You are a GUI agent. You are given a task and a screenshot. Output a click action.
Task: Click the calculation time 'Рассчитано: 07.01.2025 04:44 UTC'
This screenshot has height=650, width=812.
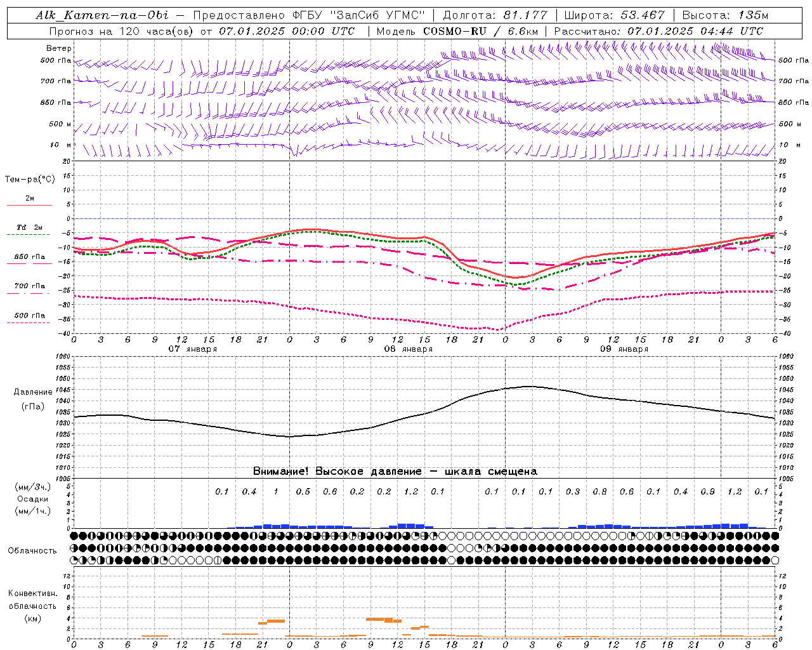[658, 31]
